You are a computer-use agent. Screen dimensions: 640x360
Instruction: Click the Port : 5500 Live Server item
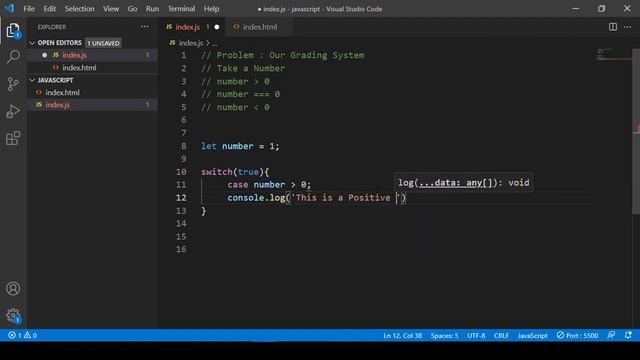pyautogui.click(x=577, y=335)
